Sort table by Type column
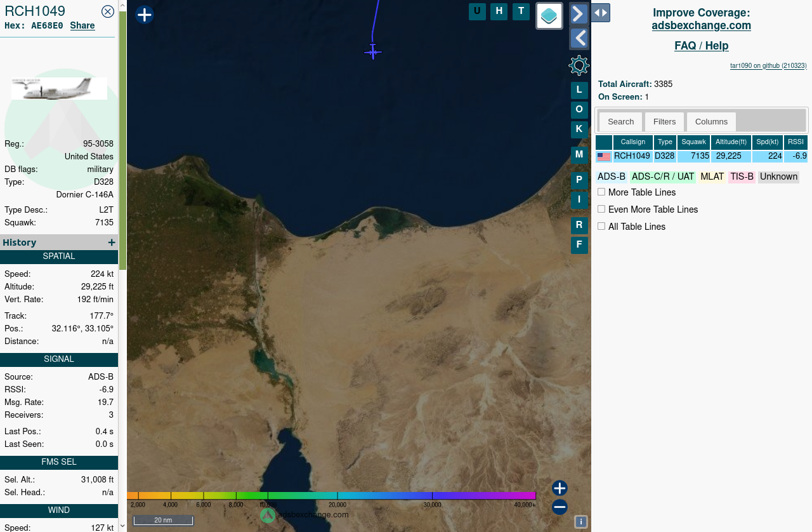 [665, 142]
